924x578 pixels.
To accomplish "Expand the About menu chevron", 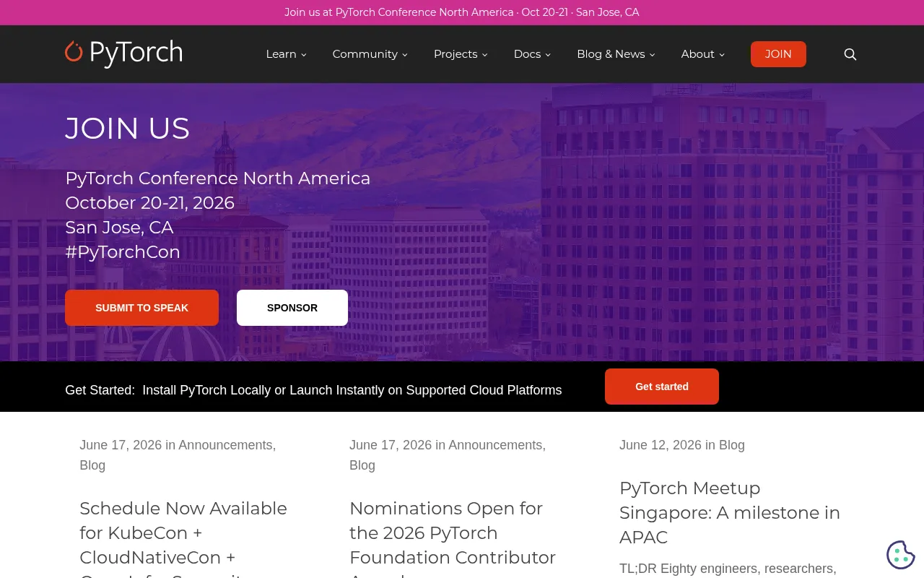I will click(722, 55).
